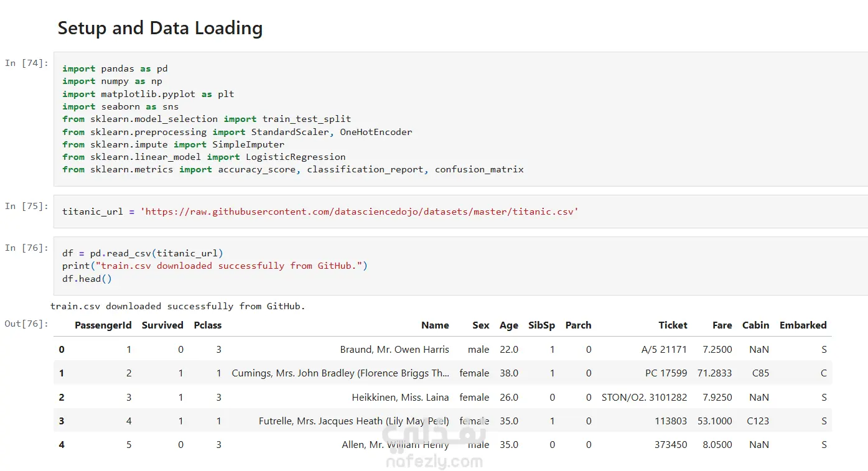Click the titanic_url code cell

click(460, 212)
